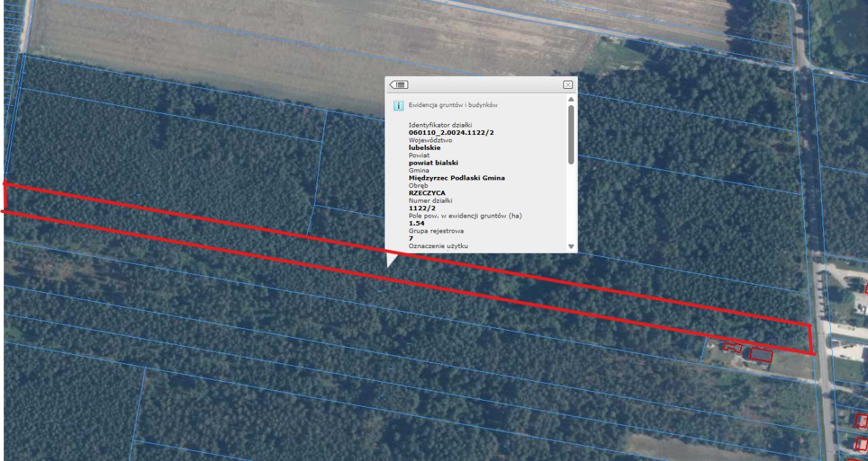868x461 pixels.
Task: Click the popup vertical scrollbar thumb
Action: coord(571,134)
